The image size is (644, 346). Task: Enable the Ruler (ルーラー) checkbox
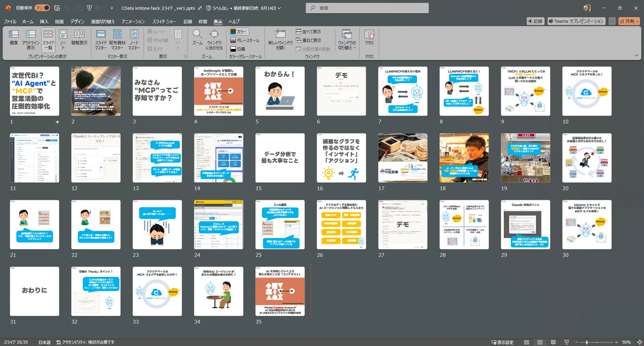[150, 32]
